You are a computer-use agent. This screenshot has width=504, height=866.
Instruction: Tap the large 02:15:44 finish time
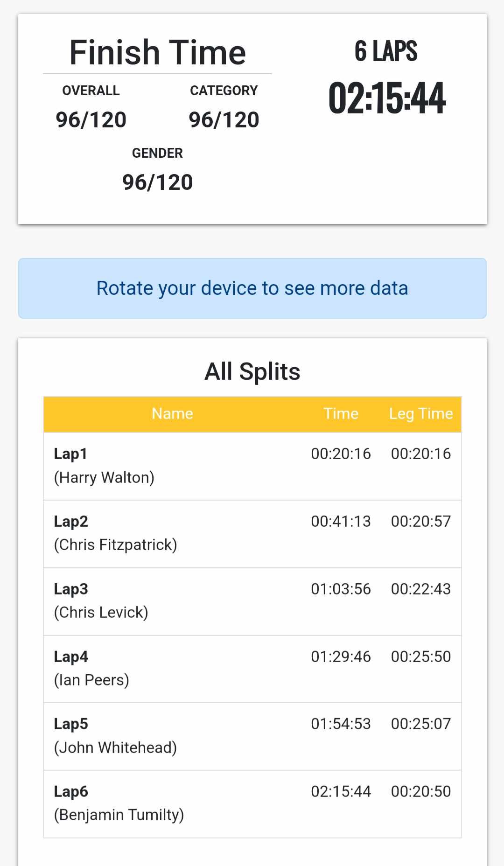click(x=387, y=98)
